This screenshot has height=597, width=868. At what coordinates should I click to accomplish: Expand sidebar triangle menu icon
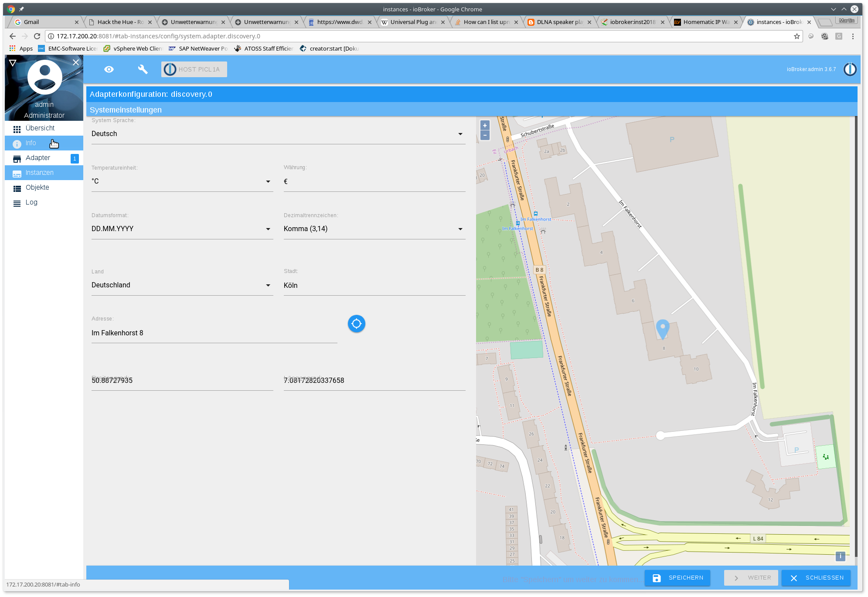[13, 63]
